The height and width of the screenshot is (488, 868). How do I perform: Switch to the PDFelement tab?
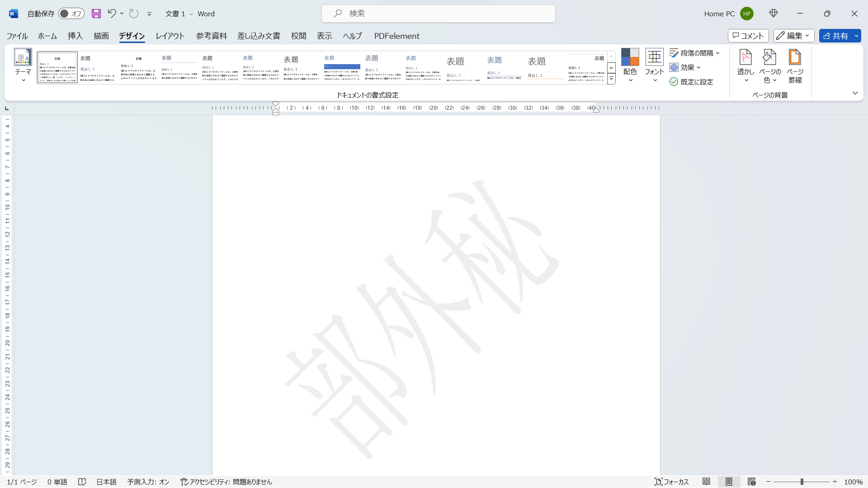[x=397, y=36]
